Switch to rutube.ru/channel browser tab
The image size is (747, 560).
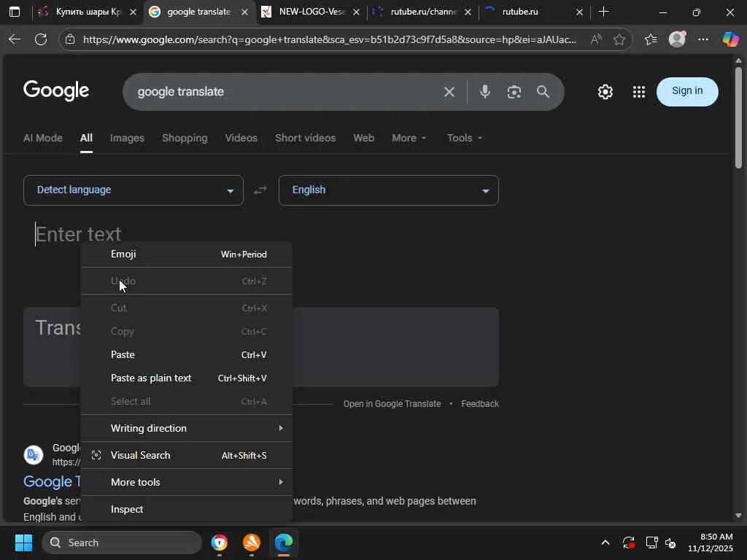(x=422, y=12)
